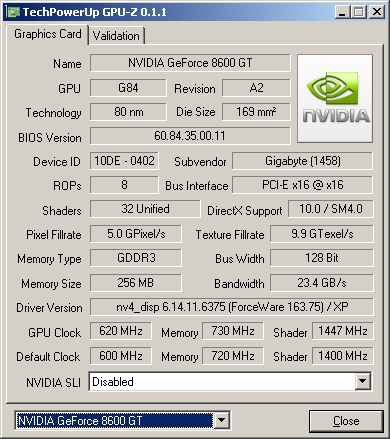Click the Close button
Viewport: 390px width, 439px height.
pos(346,421)
